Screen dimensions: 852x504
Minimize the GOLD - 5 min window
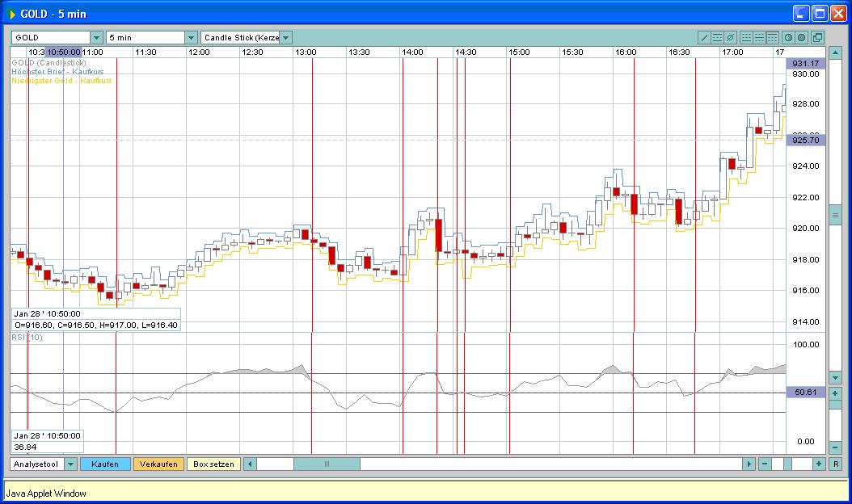(801, 14)
